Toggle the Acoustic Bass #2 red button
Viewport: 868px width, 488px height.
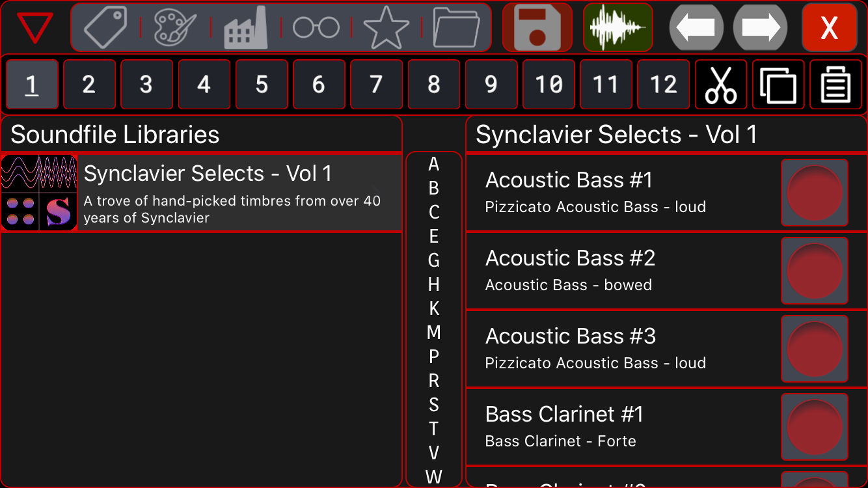pyautogui.click(x=814, y=271)
